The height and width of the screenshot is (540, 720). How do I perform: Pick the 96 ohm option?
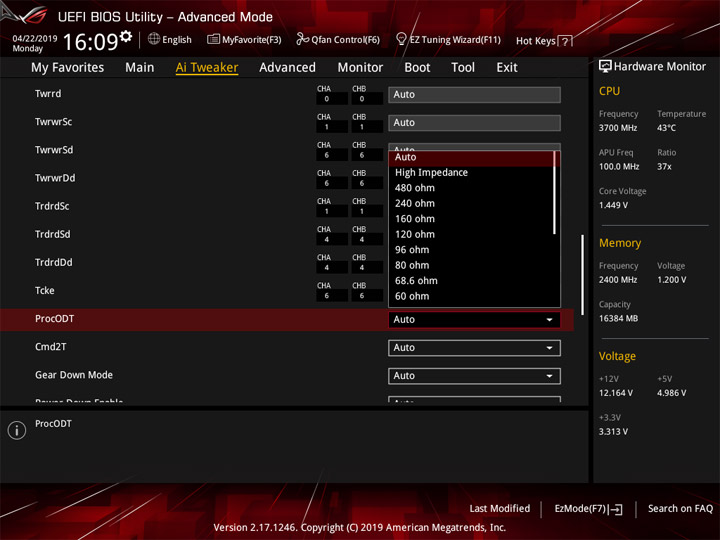[x=472, y=250]
